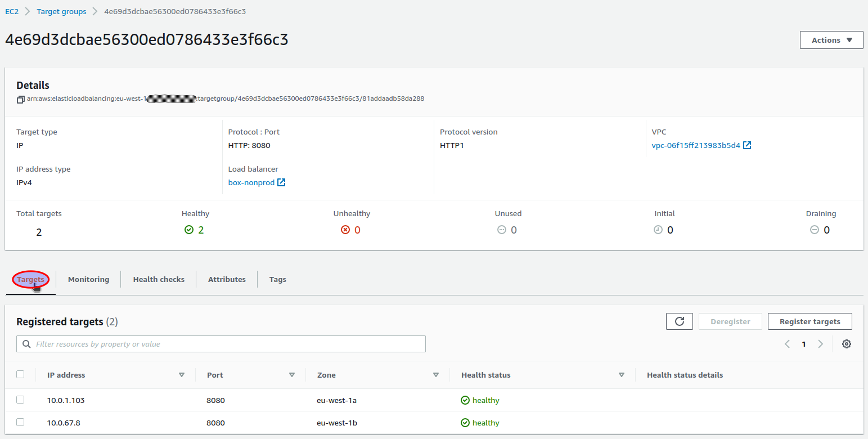Open table preferences with the gear icon

(847, 343)
